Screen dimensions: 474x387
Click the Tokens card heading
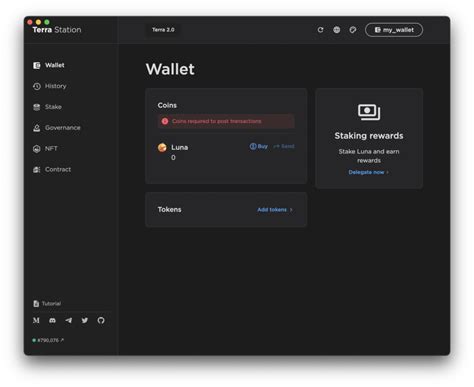(170, 210)
